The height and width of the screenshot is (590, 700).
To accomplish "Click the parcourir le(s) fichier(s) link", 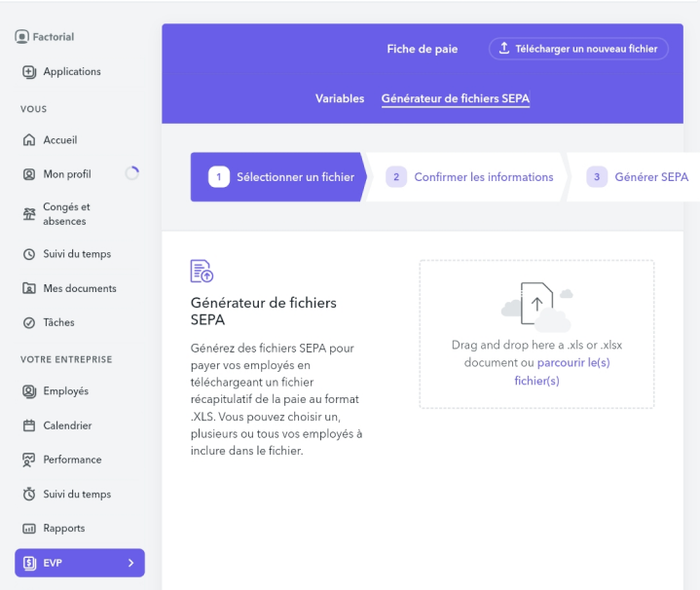I will 572,362.
